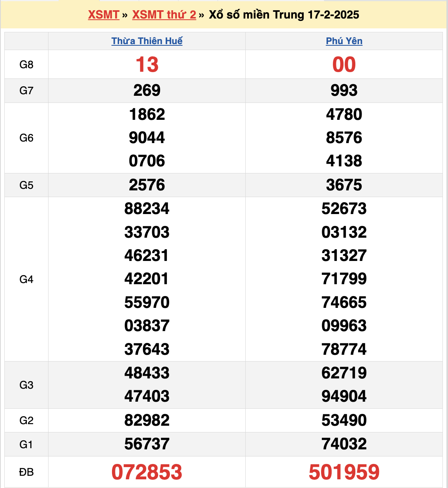Select the G8 result 00 for Phú Yên

click(x=344, y=65)
